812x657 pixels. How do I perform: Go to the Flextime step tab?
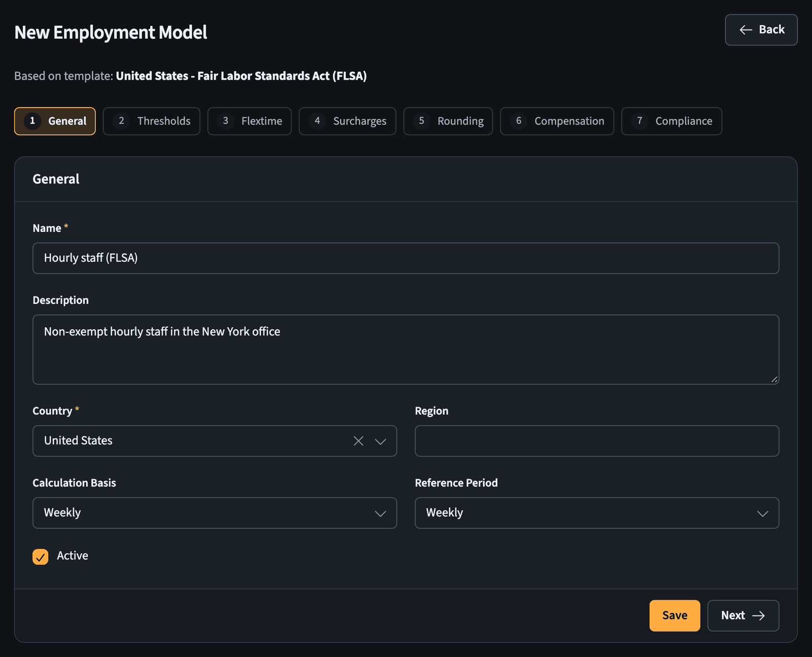[x=250, y=121]
